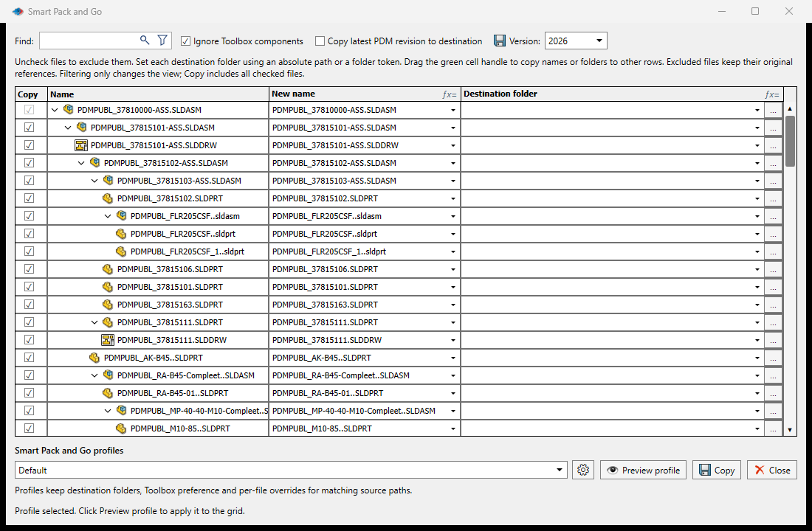The image size is (812, 531).
Task: Click the part icon of PDMPUBL_RA-B45-01..SLDPRT
Action: click(x=108, y=393)
